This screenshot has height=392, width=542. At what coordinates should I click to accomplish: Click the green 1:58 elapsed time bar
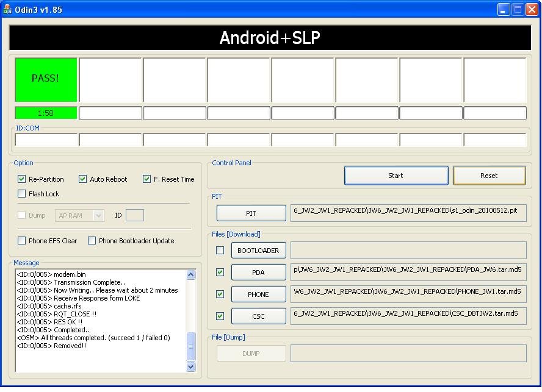[x=46, y=113]
